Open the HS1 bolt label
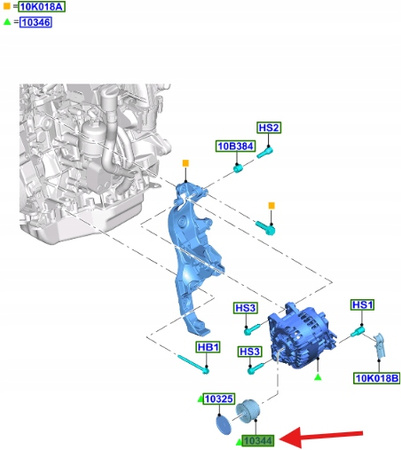401x450 pixels. 363,305
